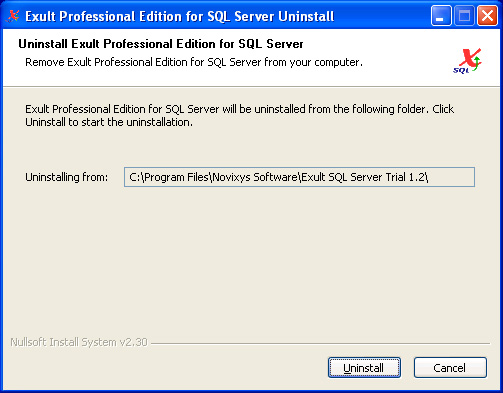Viewport: 503px width, 393px height.
Task: Click inside the uninstall folder path field
Action: point(299,177)
